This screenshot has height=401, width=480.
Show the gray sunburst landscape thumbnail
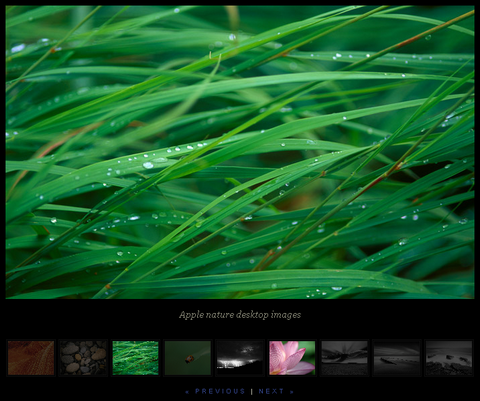(x=344, y=358)
